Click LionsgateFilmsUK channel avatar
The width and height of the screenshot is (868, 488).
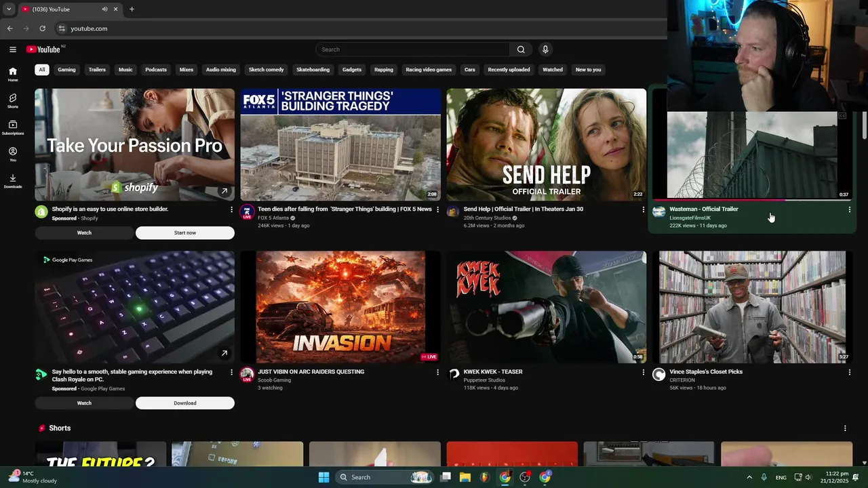click(x=658, y=211)
